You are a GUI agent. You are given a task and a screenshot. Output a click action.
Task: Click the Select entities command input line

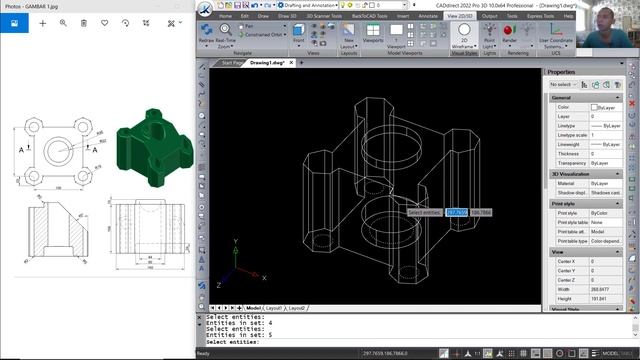(x=418, y=342)
